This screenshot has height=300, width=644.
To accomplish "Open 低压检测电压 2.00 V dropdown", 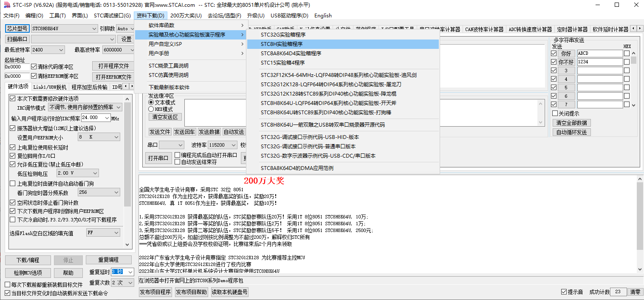I will (77, 173).
